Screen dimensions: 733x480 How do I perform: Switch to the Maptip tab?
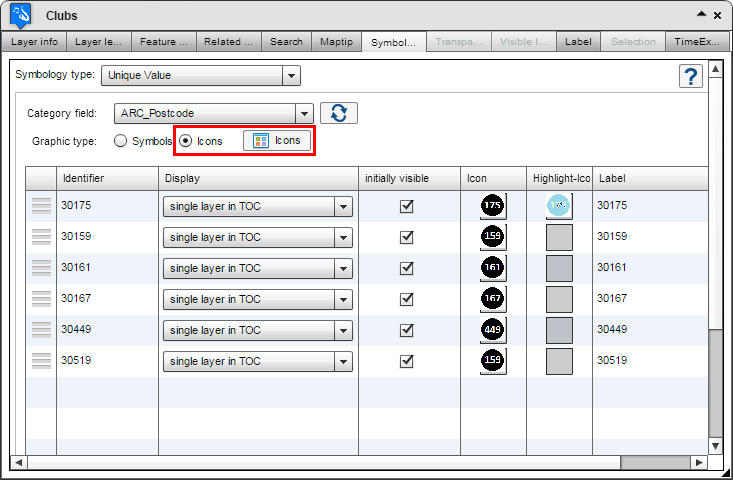[x=337, y=42]
